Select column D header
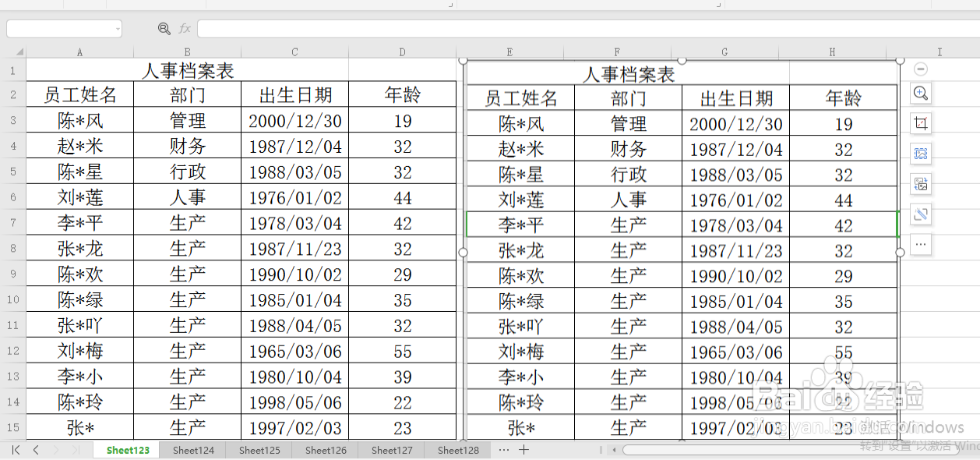 [402, 52]
